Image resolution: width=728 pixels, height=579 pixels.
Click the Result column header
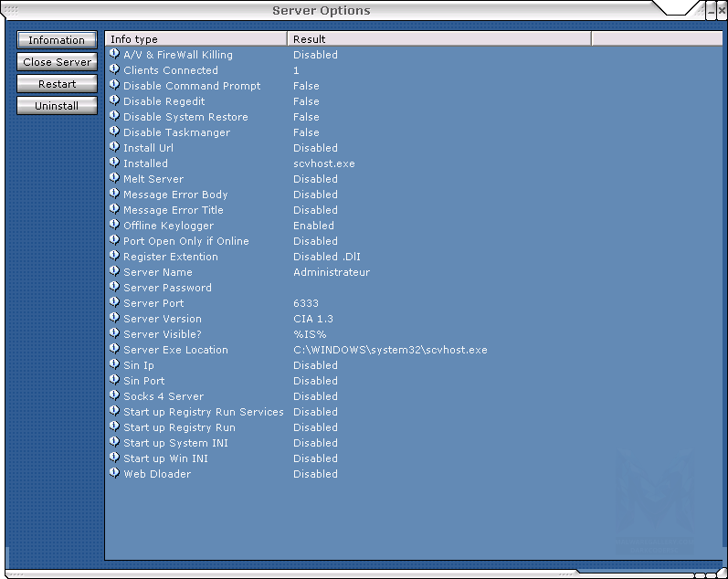(438, 39)
